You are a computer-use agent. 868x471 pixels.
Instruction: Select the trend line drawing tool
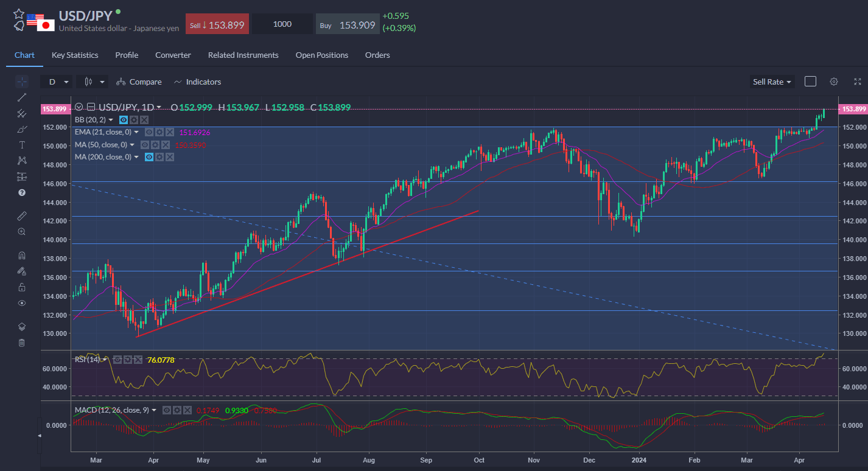coord(22,97)
